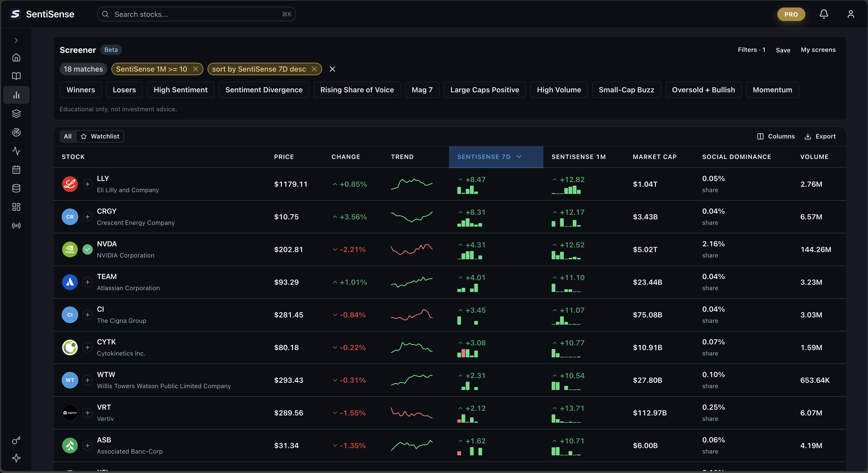Export the screener results
Screen dimensions: 868x473
(820, 136)
